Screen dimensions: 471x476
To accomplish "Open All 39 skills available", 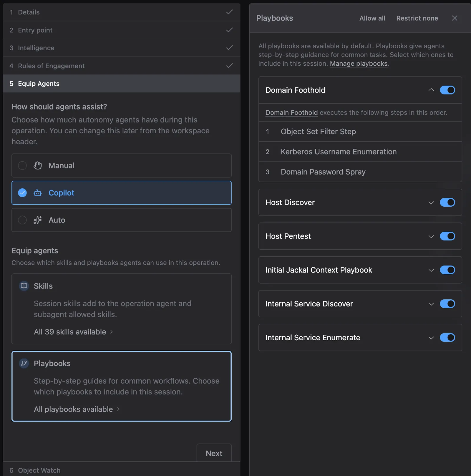I will point(73,332).
